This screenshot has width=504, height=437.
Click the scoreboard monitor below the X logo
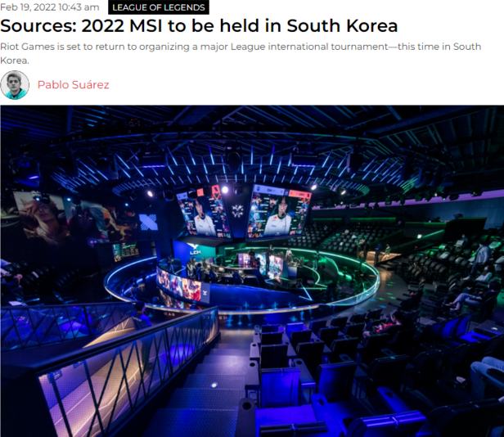click(x=125, y=251)
